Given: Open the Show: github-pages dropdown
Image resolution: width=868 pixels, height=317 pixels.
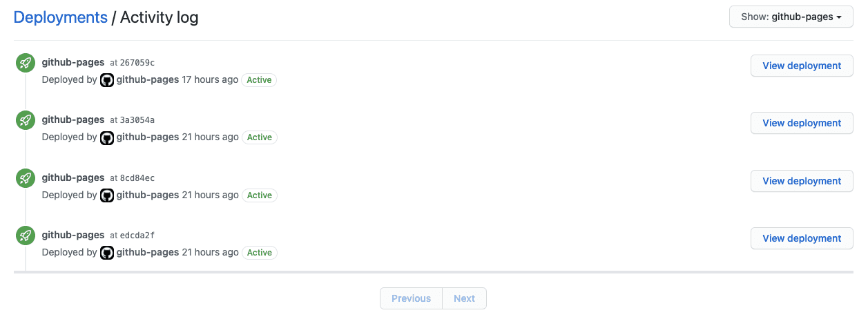Looking at the screenshot, I should click(791, 17).
